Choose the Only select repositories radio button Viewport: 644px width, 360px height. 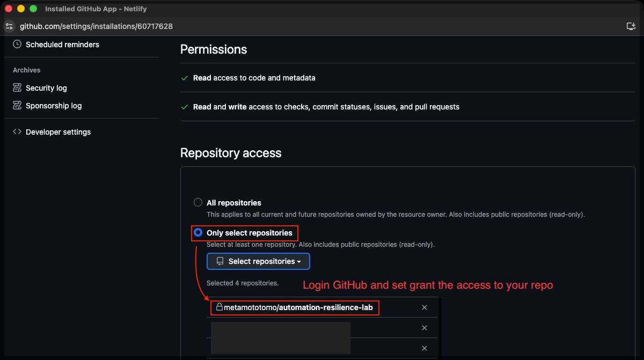(198, 233)
